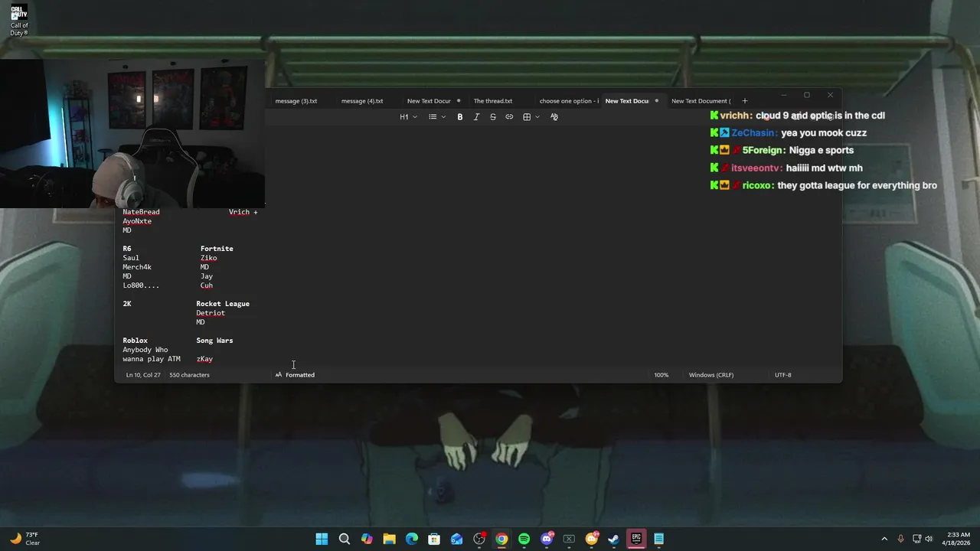Open the Windows Start menu

point(322,539)
